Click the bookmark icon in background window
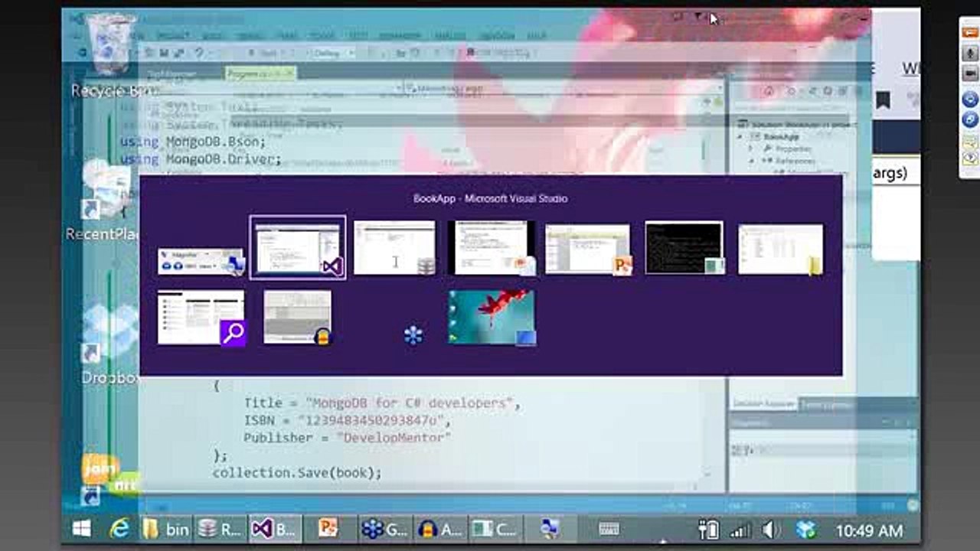The height and width of the screenshot is (551, 980). (883, 100)
